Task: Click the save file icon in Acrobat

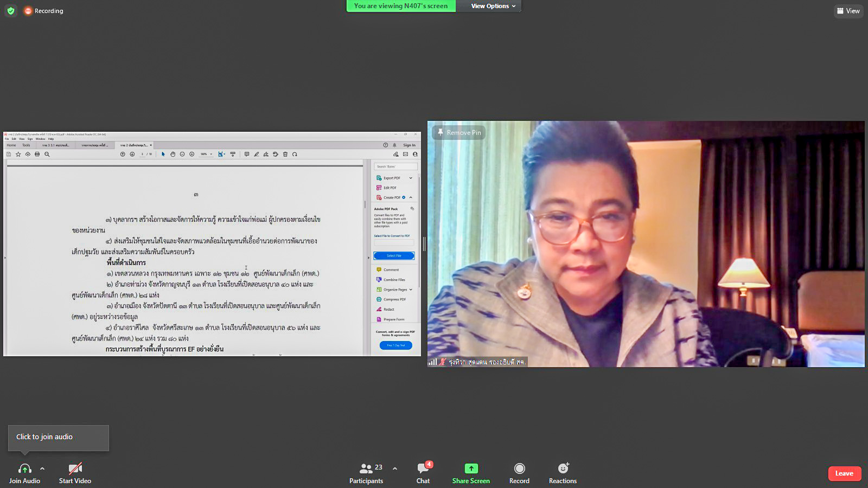Action: tap(9, 155)
